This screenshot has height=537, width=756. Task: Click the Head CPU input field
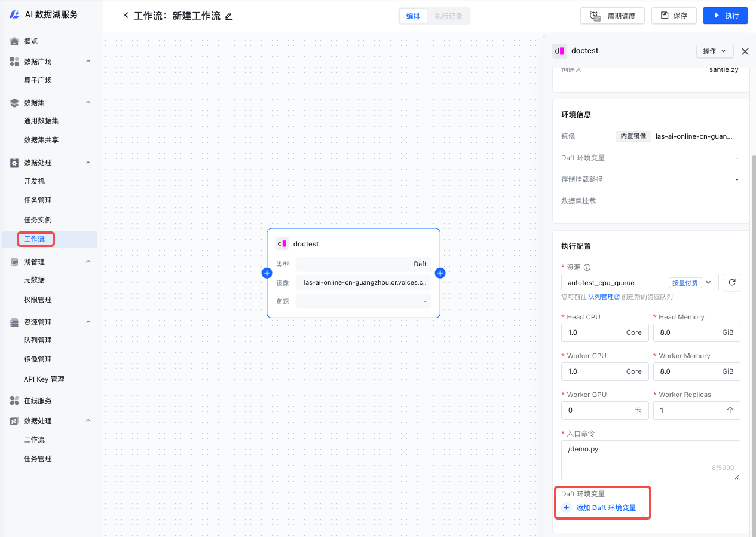[x=605, y=332]
